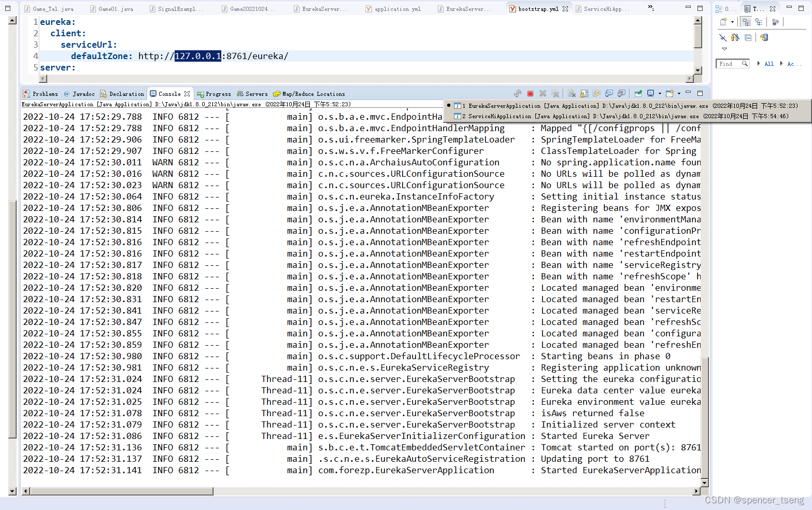Click the All working set link

[769, 63]
